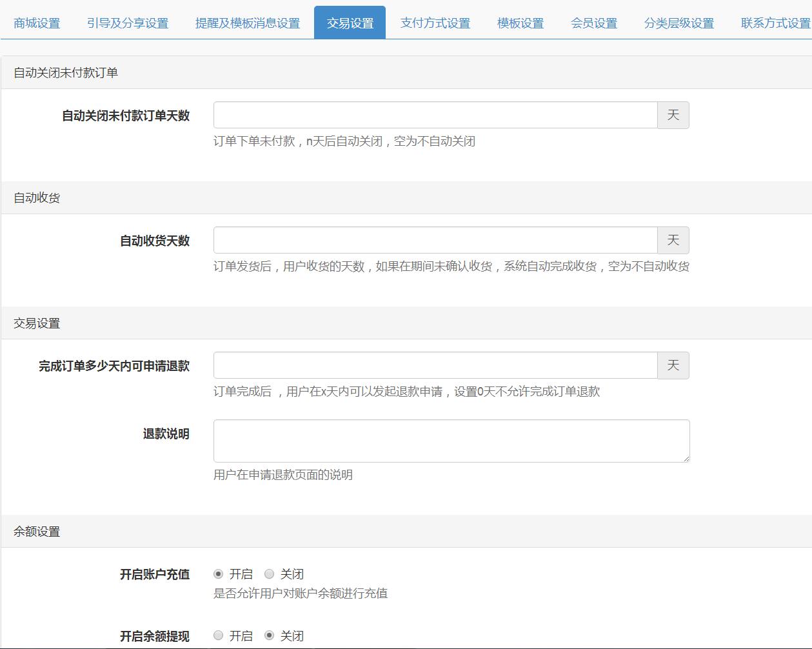Click the 天 label next to 自动收货天数

click(x=673, y=239)
